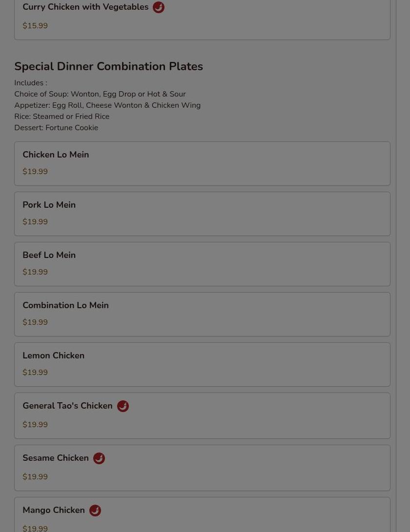Viewport: 410px width, 532px height.
Task: Click the Special Dinner Combination Plates heading
Action: coord(109,66)
